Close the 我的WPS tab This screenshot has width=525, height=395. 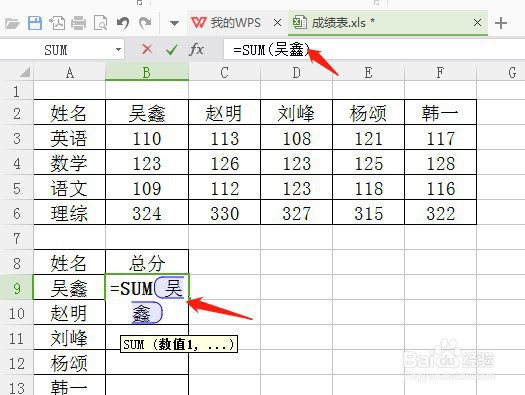tap(277, 23)
